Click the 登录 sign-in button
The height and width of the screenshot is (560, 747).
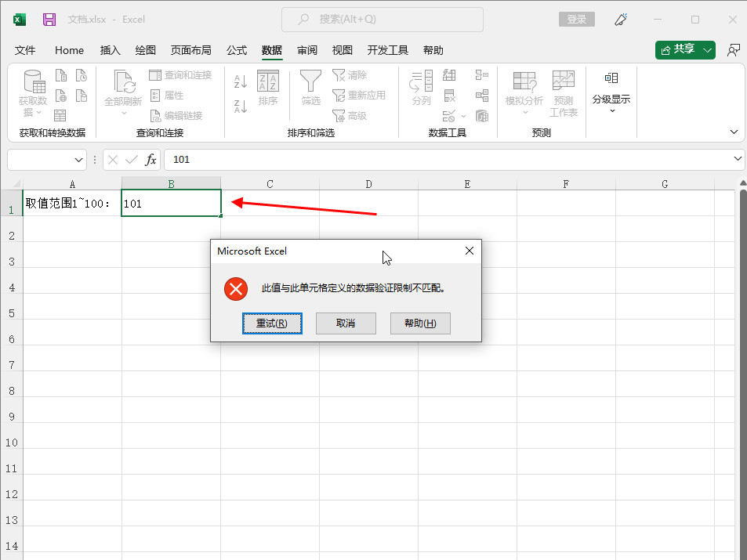click(x=576, y=20)
